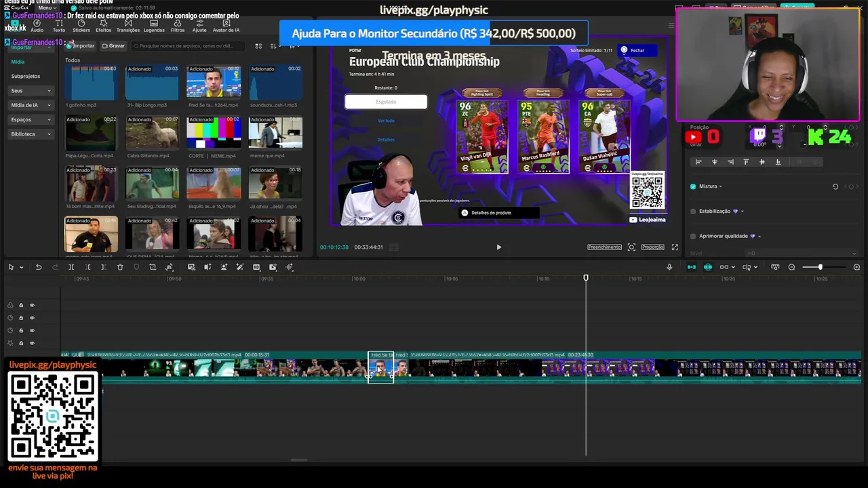Select the highlighted Fred clip on timeline
This screenshot has width=868, height=488.
pyautogui.click(x=380, y=367)
